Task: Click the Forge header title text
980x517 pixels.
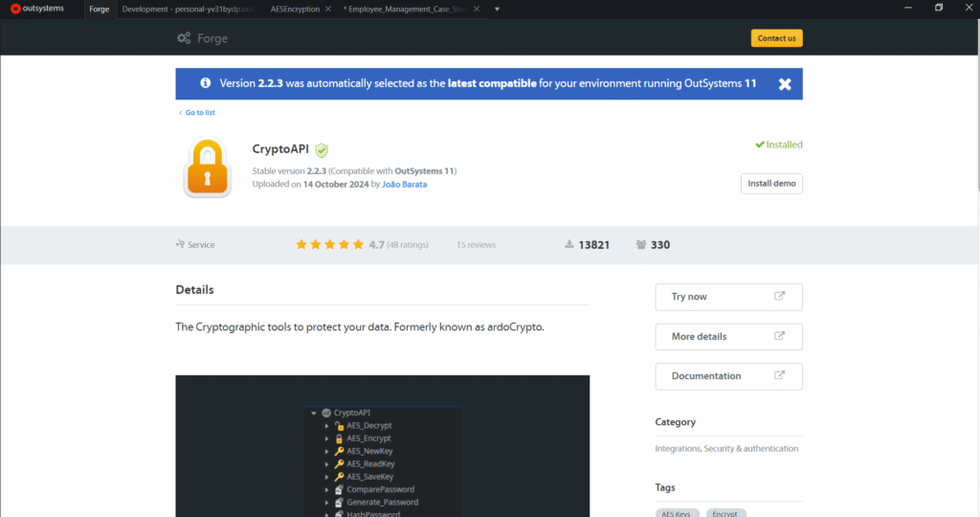Action: tap(212, 38)
